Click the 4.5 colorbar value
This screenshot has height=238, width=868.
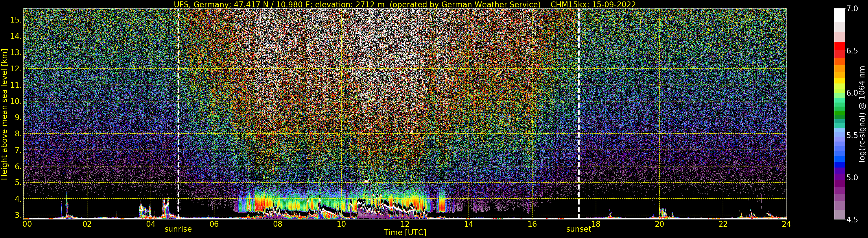click(852, 220)
